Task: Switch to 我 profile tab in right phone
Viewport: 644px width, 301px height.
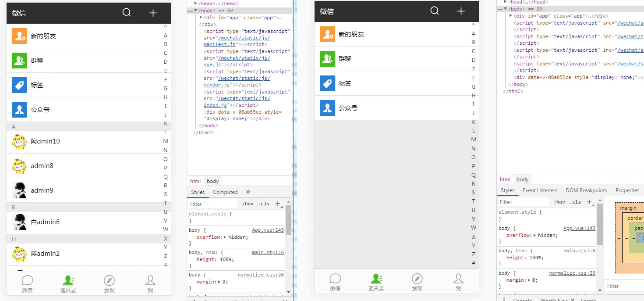Action: (458, 282)
